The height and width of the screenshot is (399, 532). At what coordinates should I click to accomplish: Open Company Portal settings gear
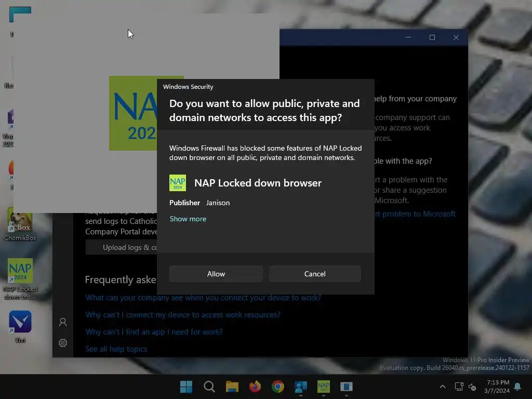click(x=63, y=343)
